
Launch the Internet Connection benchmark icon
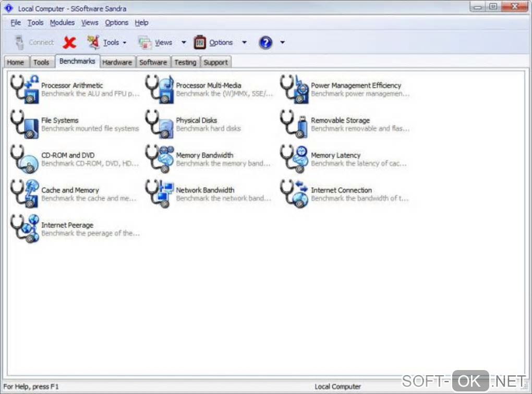(x=295, y=194)
